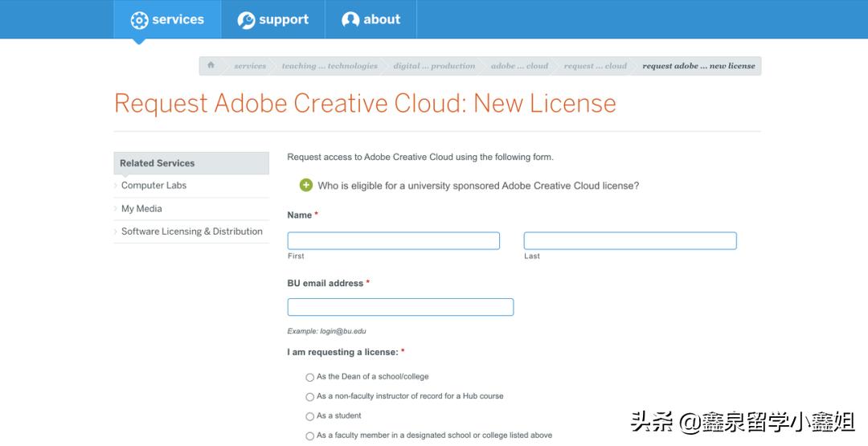Select "As the Dean of a school/college"
This screenshot has height=446, width=868.
tap(310, 377)
